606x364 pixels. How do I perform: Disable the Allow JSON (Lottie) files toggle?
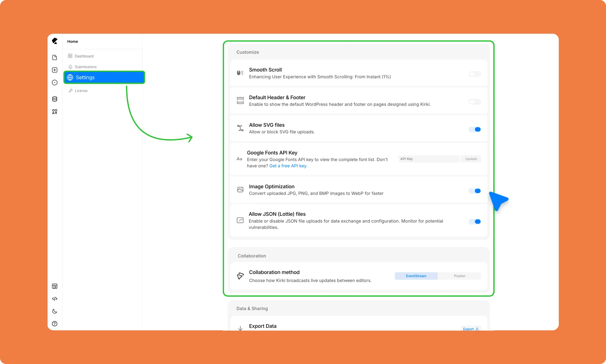(475, 221)
